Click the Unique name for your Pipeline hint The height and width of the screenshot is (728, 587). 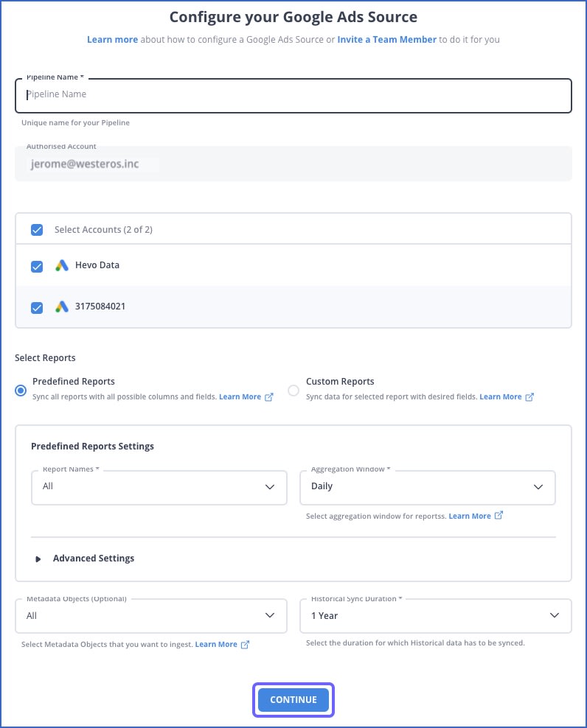coord(75,122)
